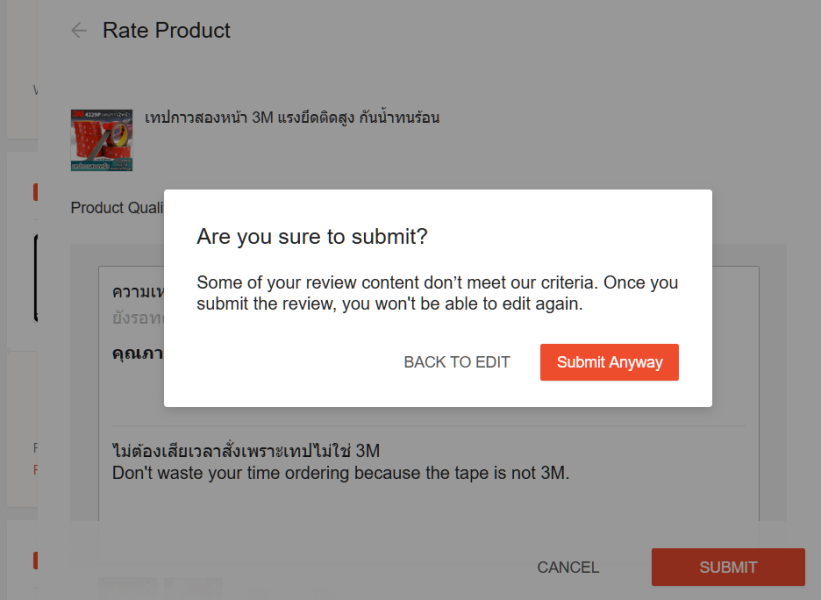This screenshot has width=821, height=600.
Task: Click the Product Quality label
Action: (x=117, y=208)
